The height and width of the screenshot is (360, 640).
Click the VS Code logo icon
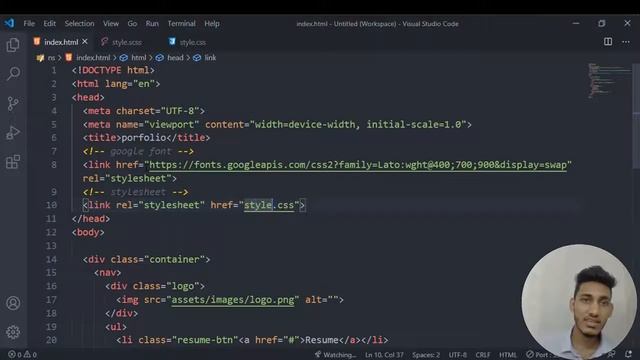click(9, 23)
